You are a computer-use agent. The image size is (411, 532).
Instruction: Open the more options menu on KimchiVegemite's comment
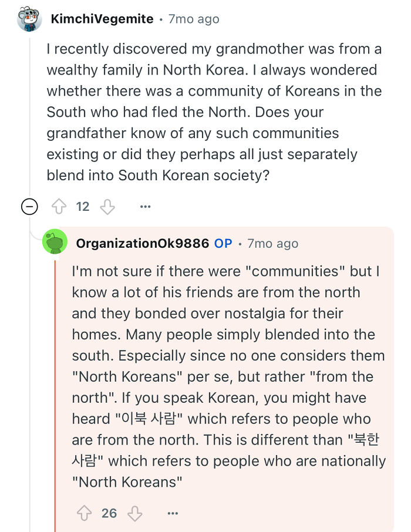coord(145,206)
